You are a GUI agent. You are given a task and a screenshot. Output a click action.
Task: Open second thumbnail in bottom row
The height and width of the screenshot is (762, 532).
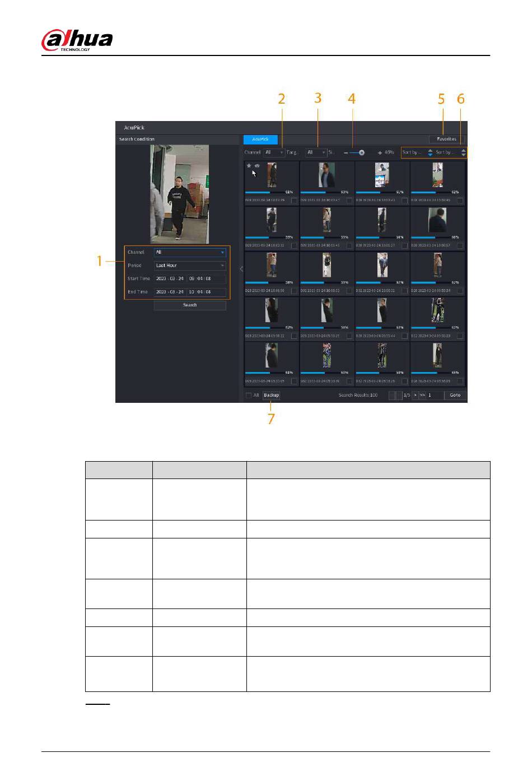(326, 356)
